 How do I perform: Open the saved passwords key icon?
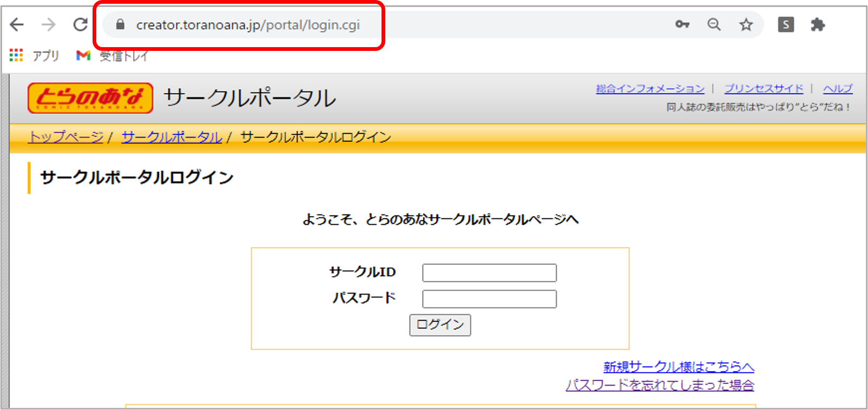coord(682,24)
